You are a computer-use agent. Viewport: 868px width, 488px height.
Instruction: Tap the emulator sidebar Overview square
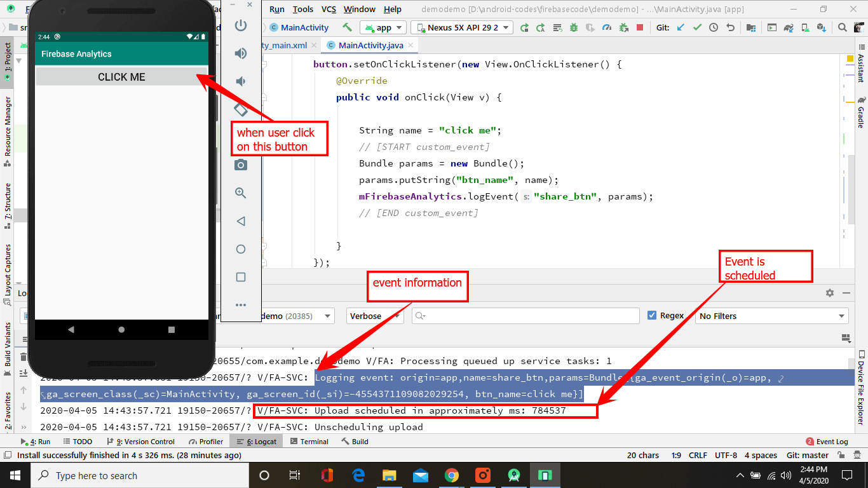(241, 277)
